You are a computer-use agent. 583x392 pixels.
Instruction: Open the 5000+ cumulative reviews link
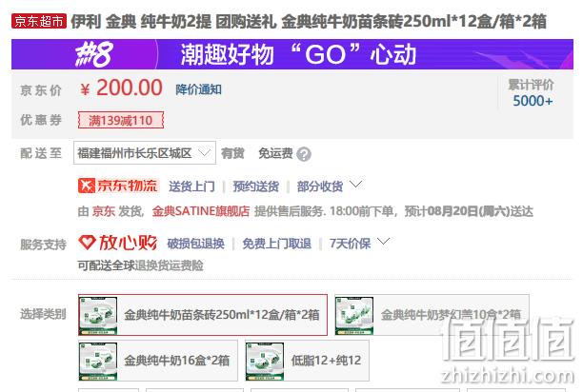(x=533, y=101)
